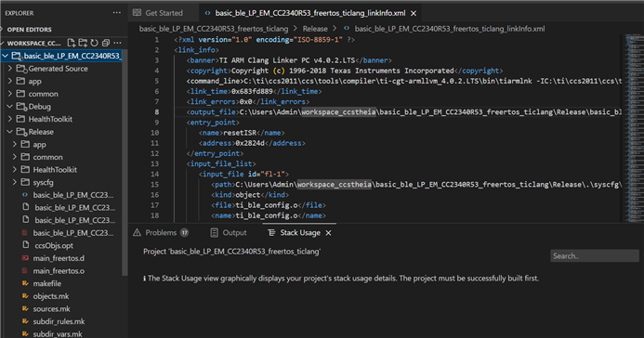This screenshot has height=338, width=644.
Task: Close the Stack Usage panel tab
Action: (x=329, y=233)
